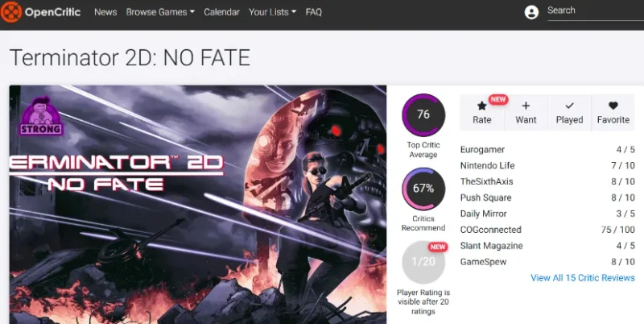Click the plus Want icon

[x=526, y=106]
